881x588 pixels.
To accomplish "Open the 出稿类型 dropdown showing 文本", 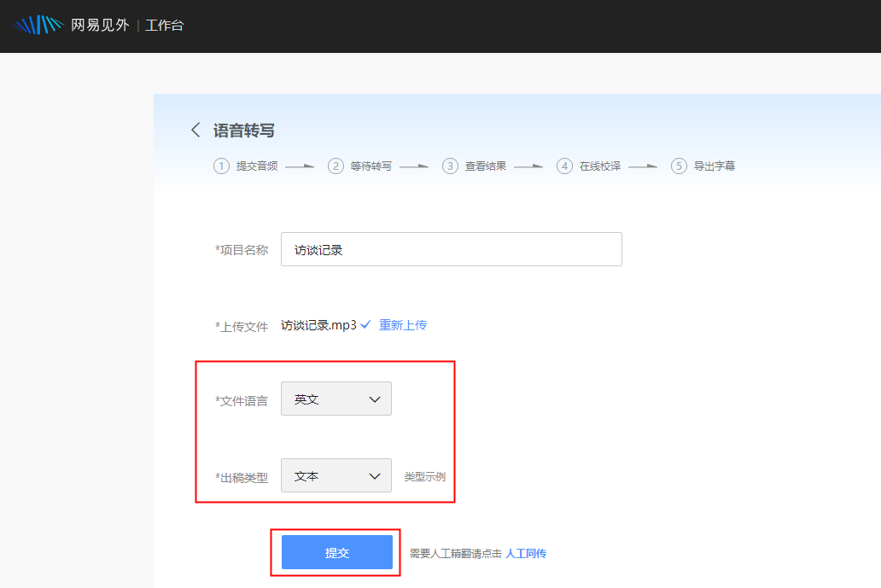I will (x=336, y=475).
